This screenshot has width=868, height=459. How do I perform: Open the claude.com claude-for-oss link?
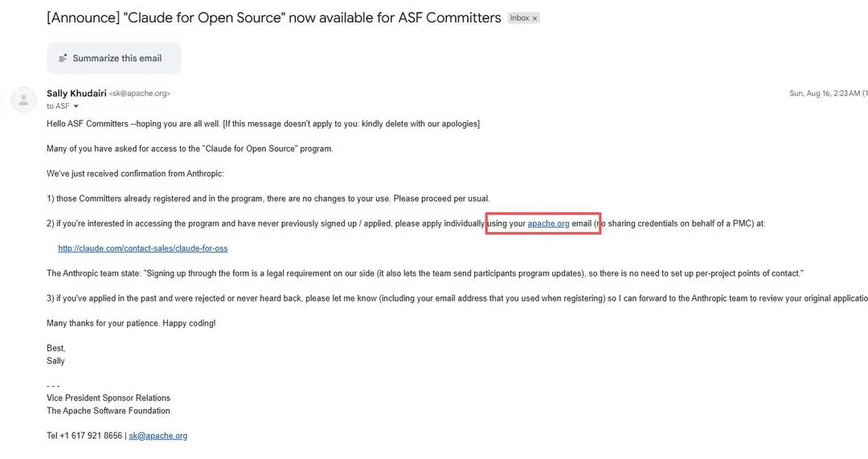143,248
